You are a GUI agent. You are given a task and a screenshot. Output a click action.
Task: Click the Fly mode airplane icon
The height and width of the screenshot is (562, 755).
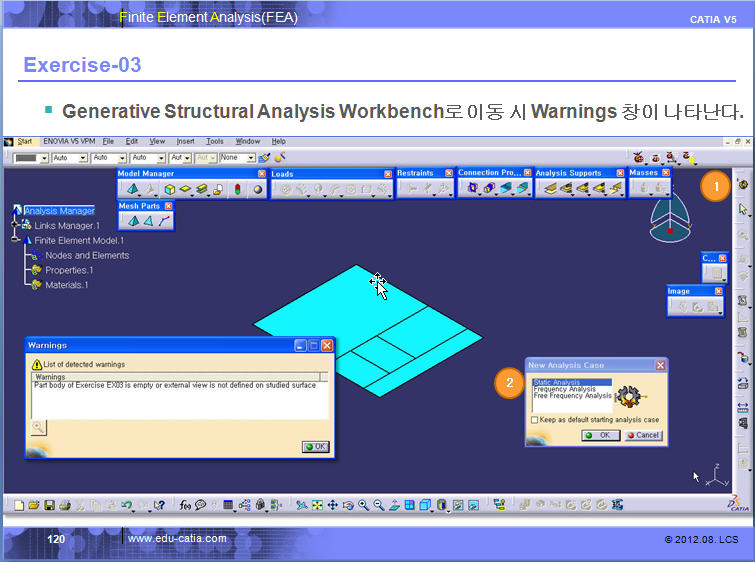tap(301, 505)
